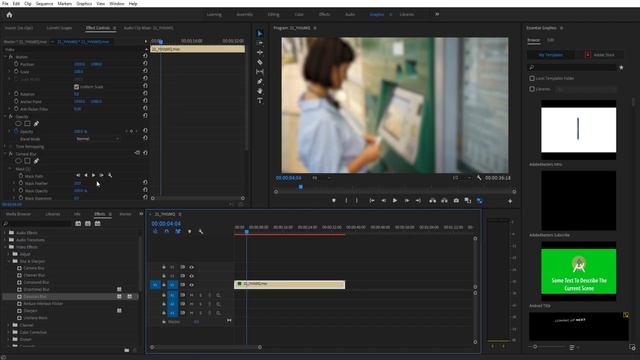Open the workspace overflow chevron menu
Screen dimensions: 640x360
coord(437,14)
